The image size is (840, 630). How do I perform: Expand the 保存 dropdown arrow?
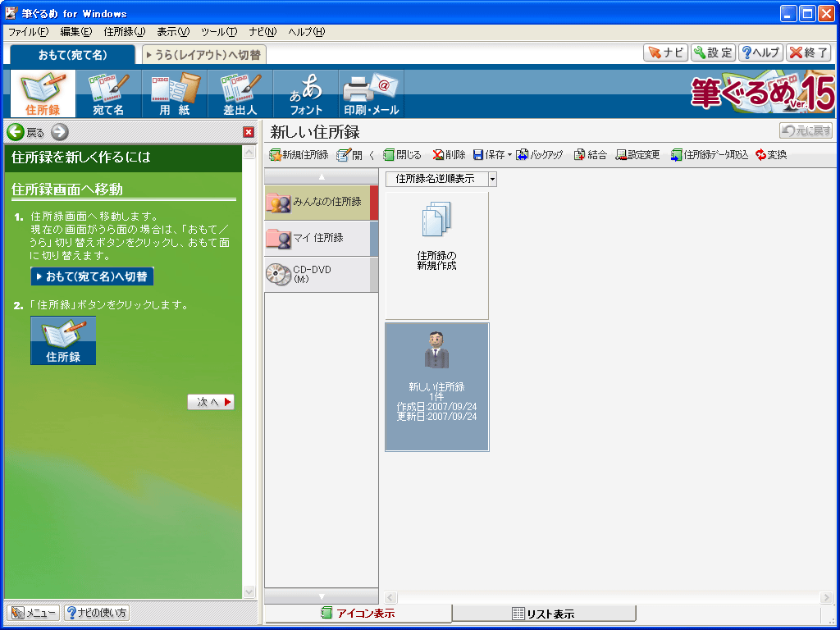tap(509, 155)
